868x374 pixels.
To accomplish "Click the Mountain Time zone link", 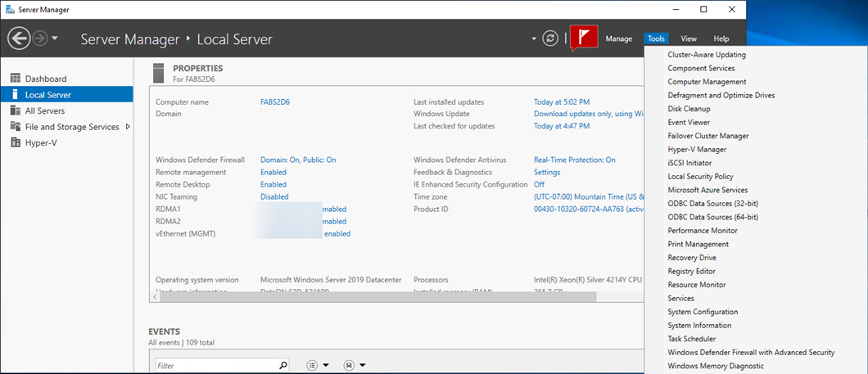I will 589,196.
